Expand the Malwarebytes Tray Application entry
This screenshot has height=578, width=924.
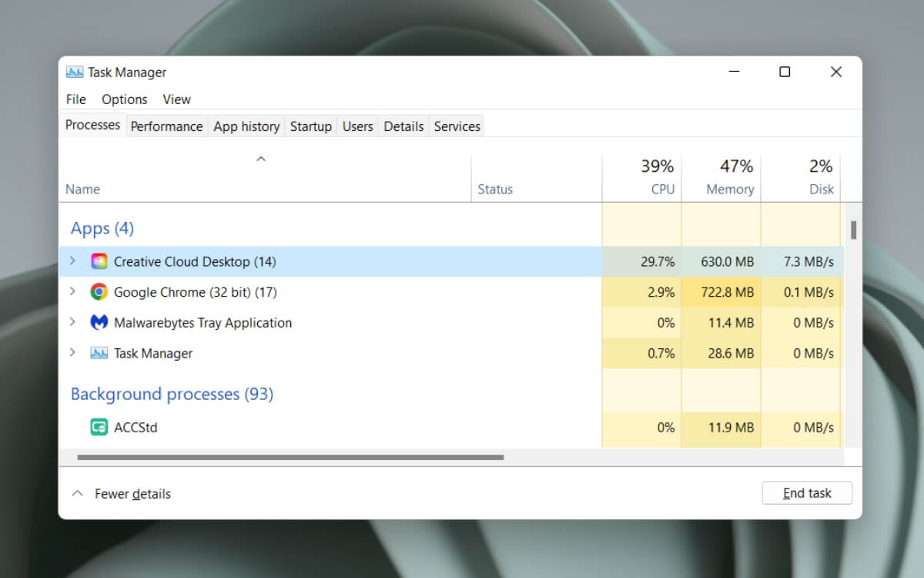coord(72,322)
